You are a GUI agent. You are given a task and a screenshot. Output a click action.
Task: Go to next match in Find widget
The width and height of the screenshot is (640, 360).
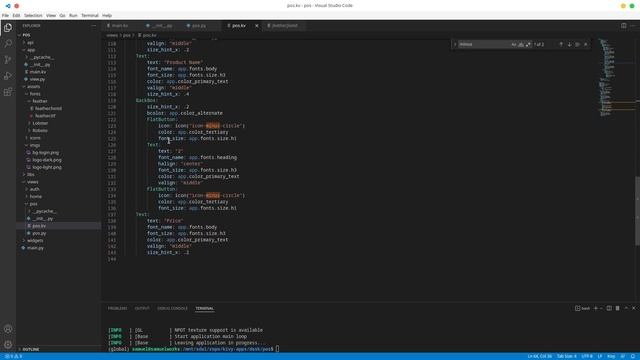[569, 44]
